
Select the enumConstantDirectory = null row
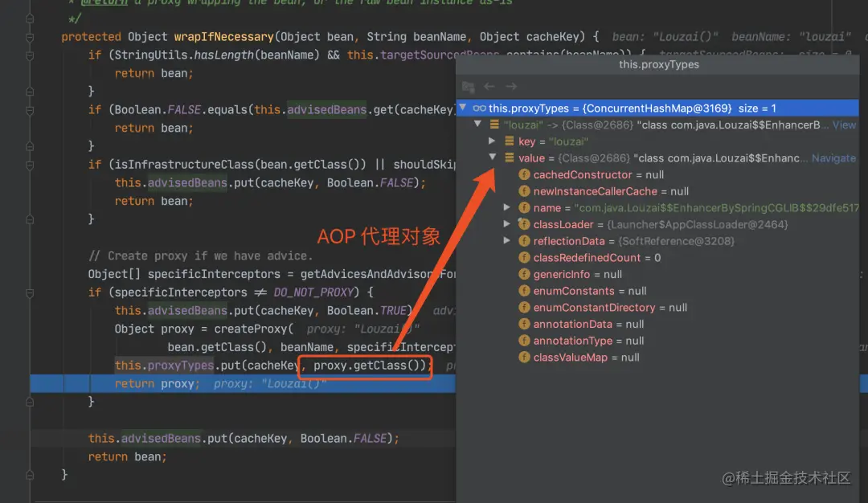click(x=657, y=308)
